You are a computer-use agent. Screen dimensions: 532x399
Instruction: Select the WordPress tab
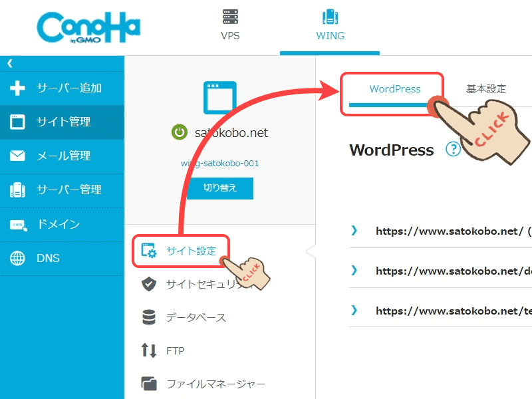395,89
